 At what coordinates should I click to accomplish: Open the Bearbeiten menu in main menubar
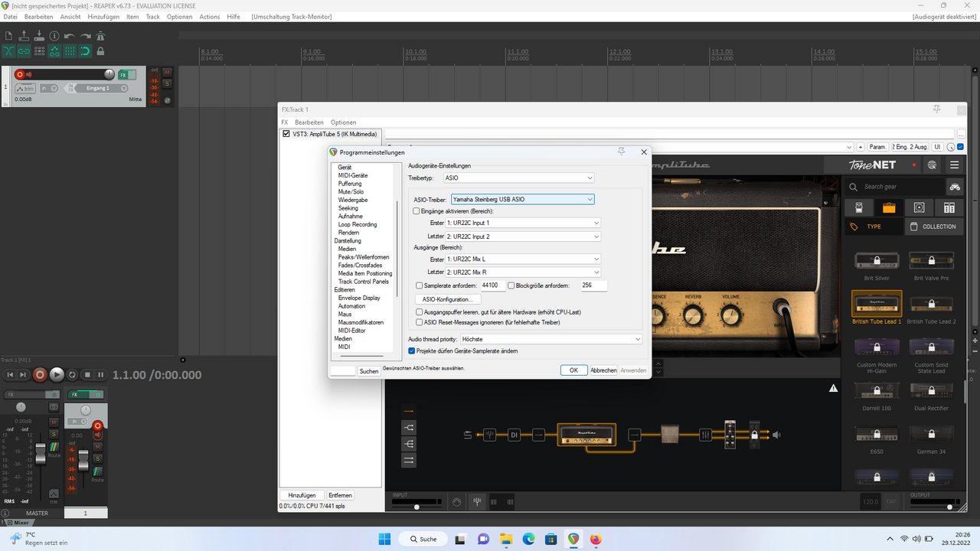click(x=38, y=17)
